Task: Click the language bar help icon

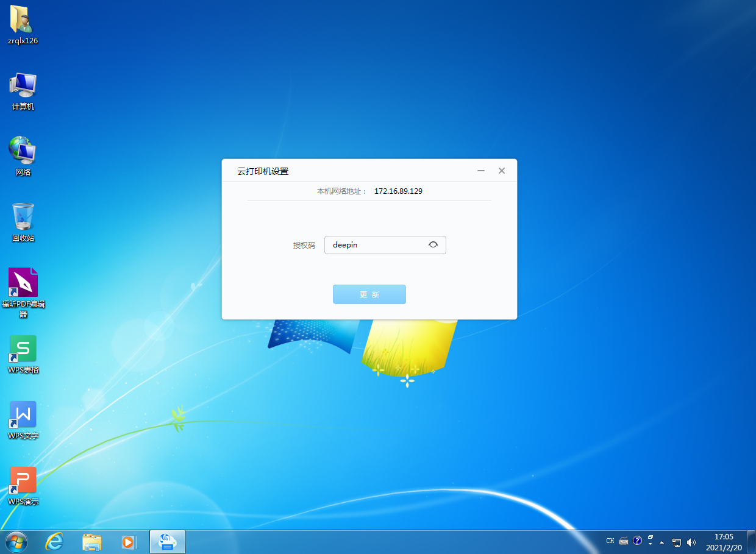Action: point(638,541)
